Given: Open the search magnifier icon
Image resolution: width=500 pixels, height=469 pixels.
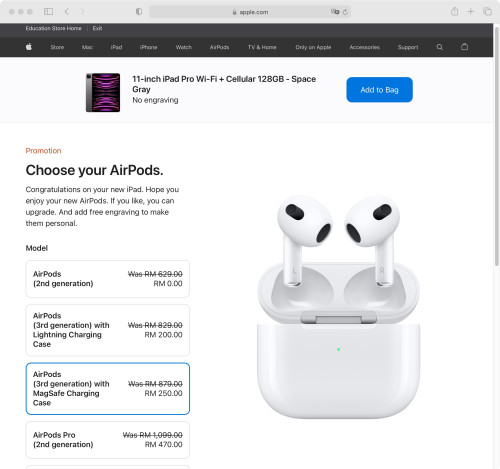Looking at the screenshot, I should point(440,47).
